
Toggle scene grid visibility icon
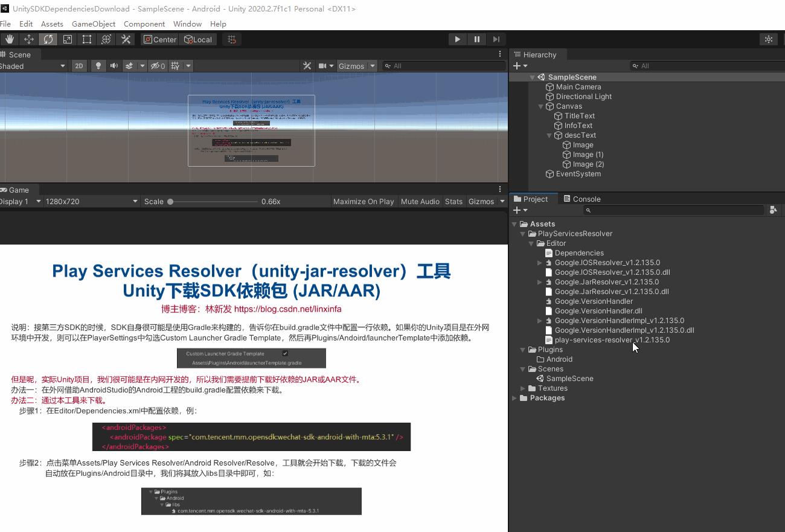pyautogui.click(x=175, y=66)
